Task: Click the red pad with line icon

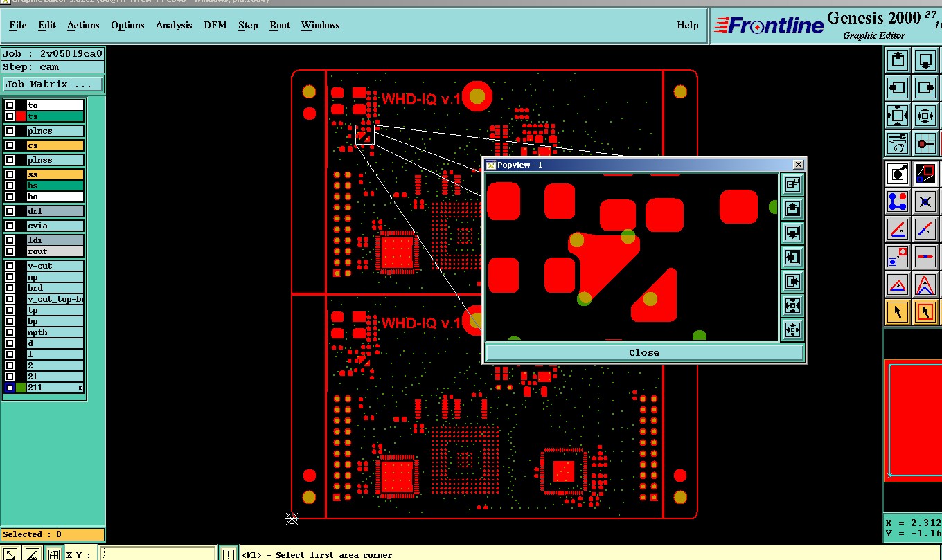Action: click(x=925, y=144)
